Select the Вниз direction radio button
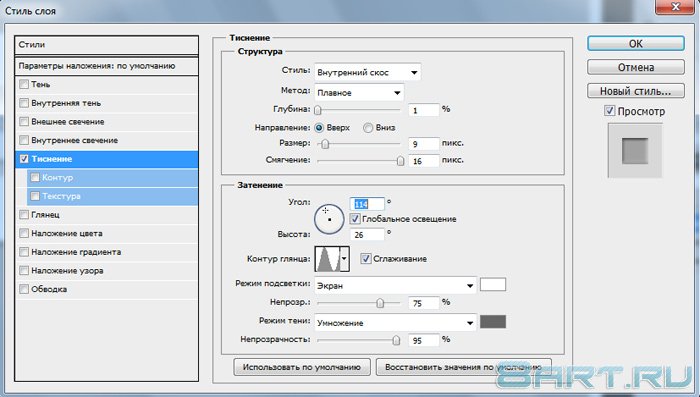Viewport: 700px width, 397px height. click(368, 128)
